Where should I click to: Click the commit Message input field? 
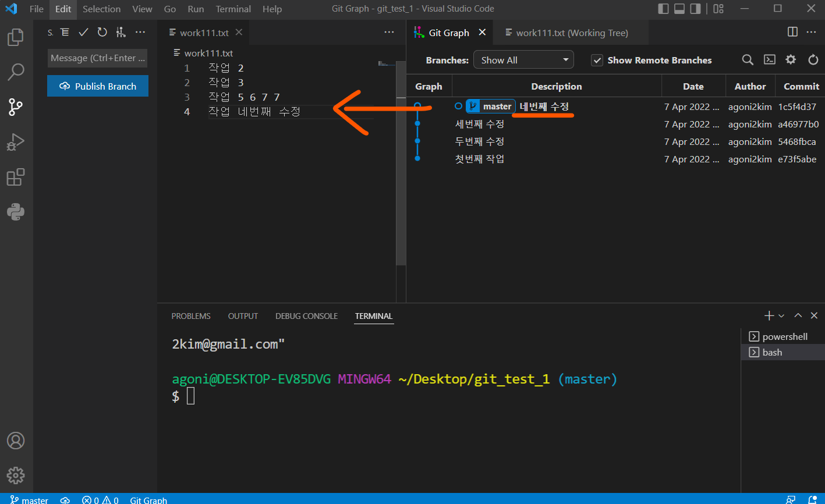click(x=97, y=58)
